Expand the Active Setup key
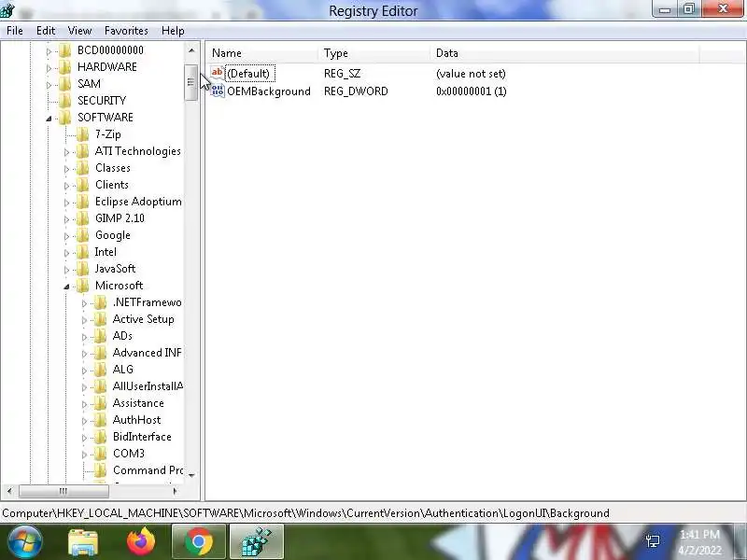The height and width of the screenshot is (560, 747). pos(84,320)
